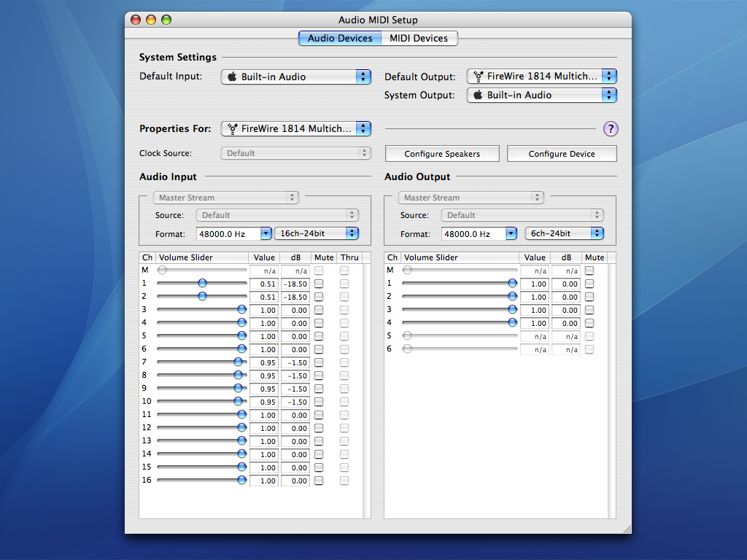747x560 pixels.
Task: Open the Audio Output Source dropdown
Action: [x=522, y=215]
